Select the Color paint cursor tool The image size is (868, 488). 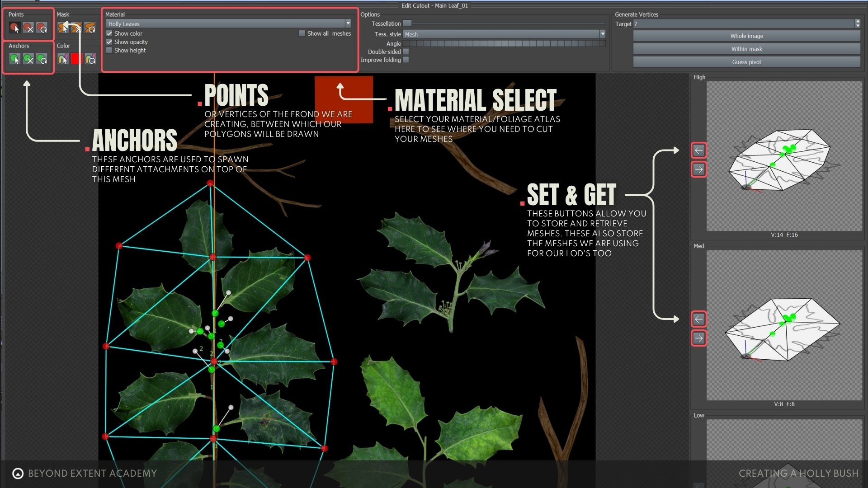point(63,59)
